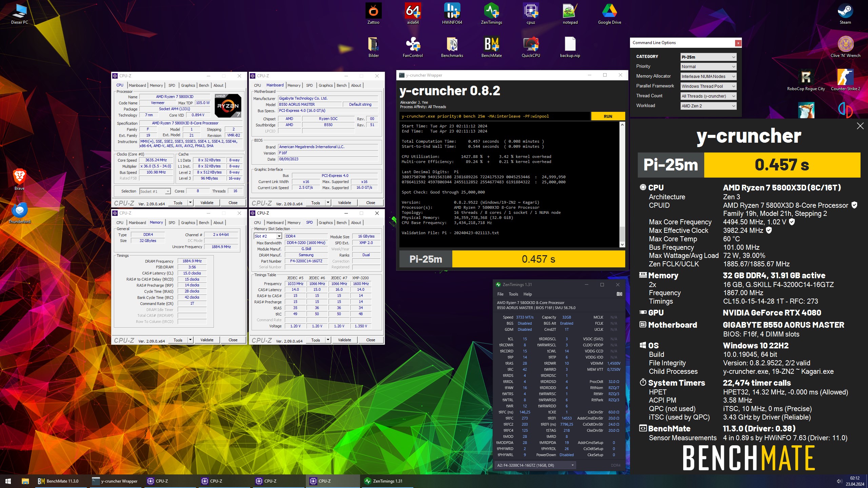Click the taskbar volume speaker icon
This screenshot has width=868, height=488.
839,481
